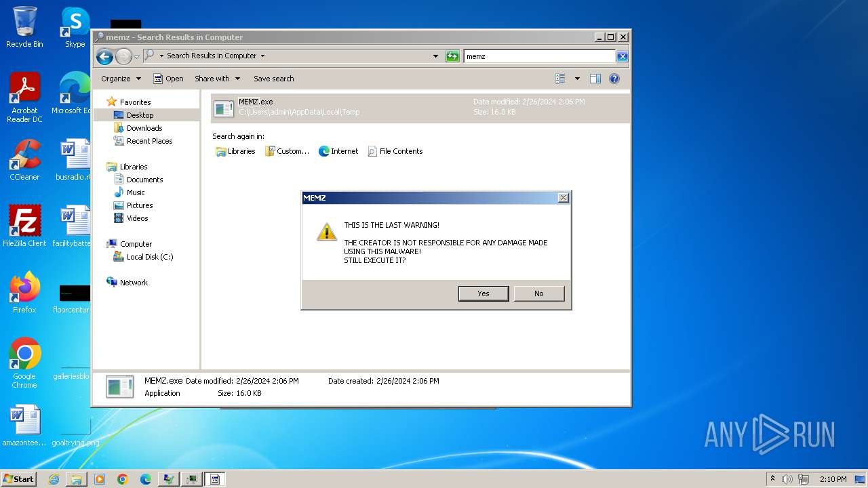The width and height of the screenshot is (868, 488).
Task: Open Local Disk (C:)
Action: point(149,257)
